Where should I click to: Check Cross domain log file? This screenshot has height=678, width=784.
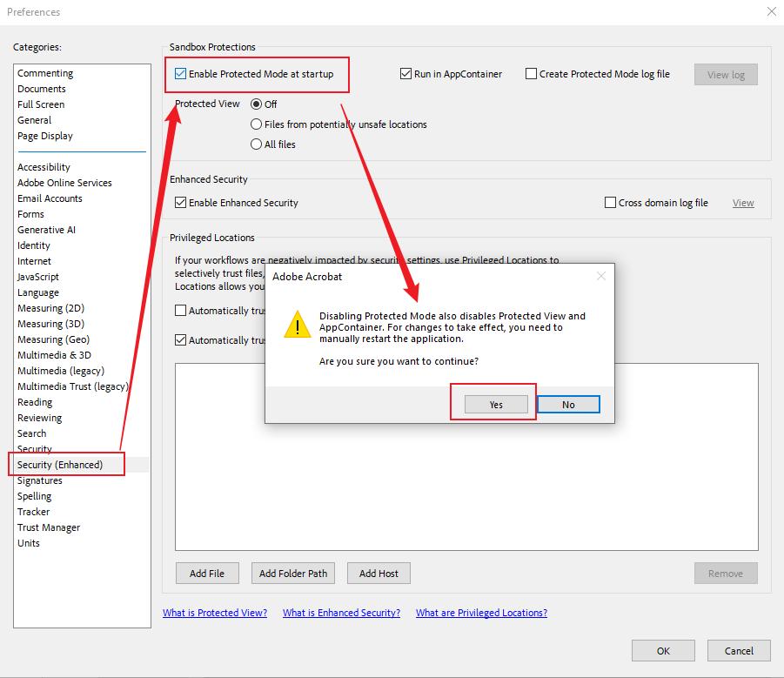[x=610, y=202]
